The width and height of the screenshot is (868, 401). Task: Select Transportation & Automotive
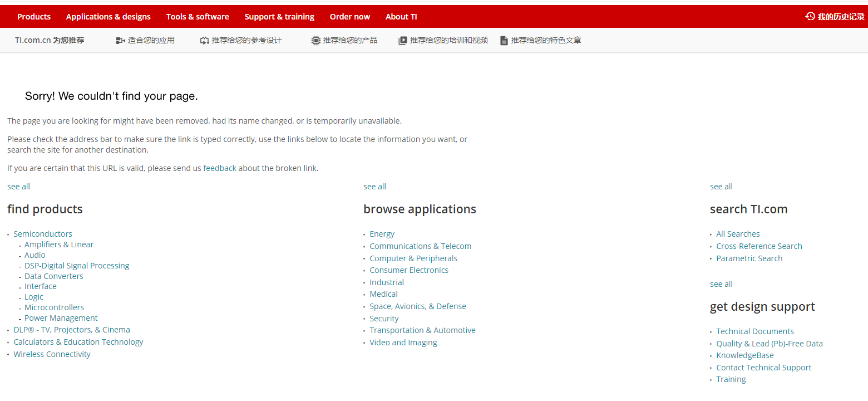pos(423,330)
